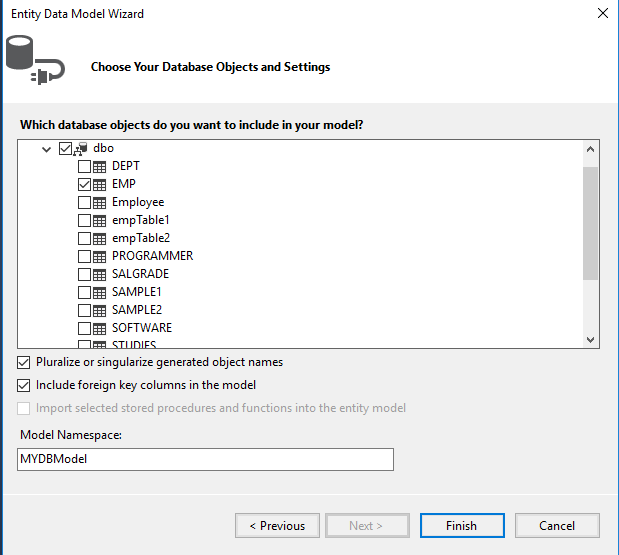Click the table icon beside DEPT
This screenshot has width=619, height=555.
tap(100, 167)
